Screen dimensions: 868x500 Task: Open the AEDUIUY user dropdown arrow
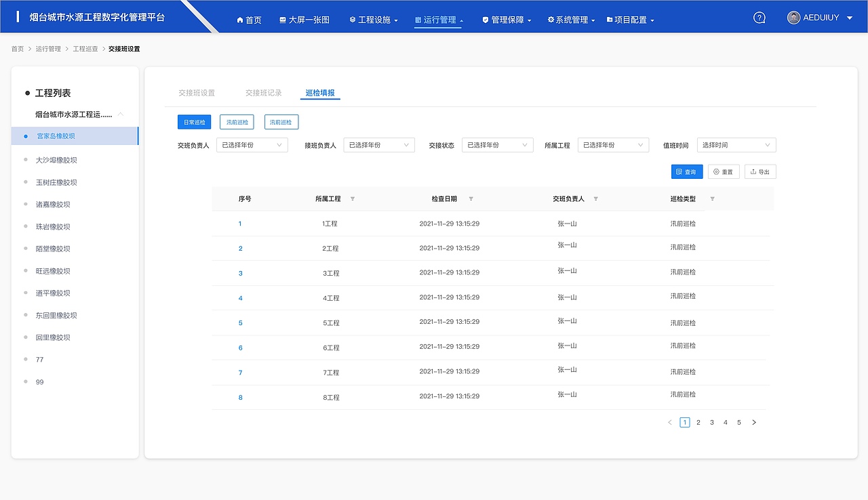[x=850, y=18]
